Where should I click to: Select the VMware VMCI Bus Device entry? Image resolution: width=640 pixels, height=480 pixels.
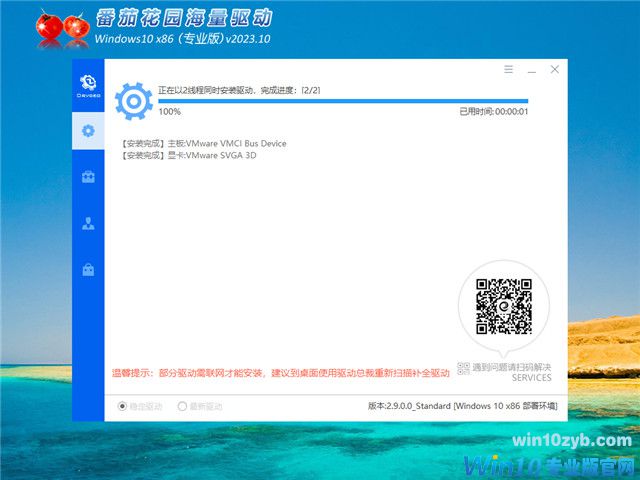coord(203,144)
